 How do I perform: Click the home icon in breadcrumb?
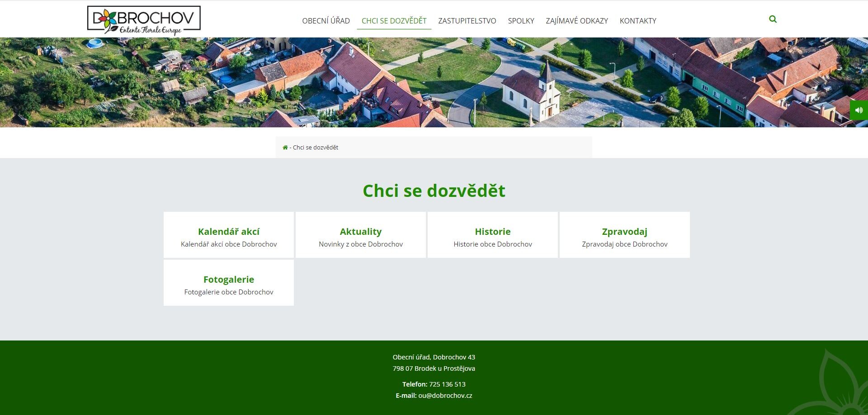click(x=285, y=148)
